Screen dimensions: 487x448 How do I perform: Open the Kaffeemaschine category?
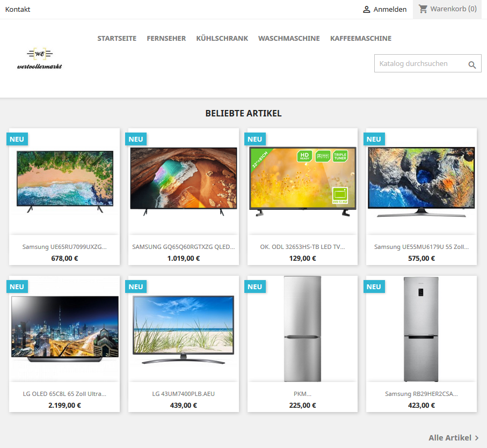tap(361, 39)
